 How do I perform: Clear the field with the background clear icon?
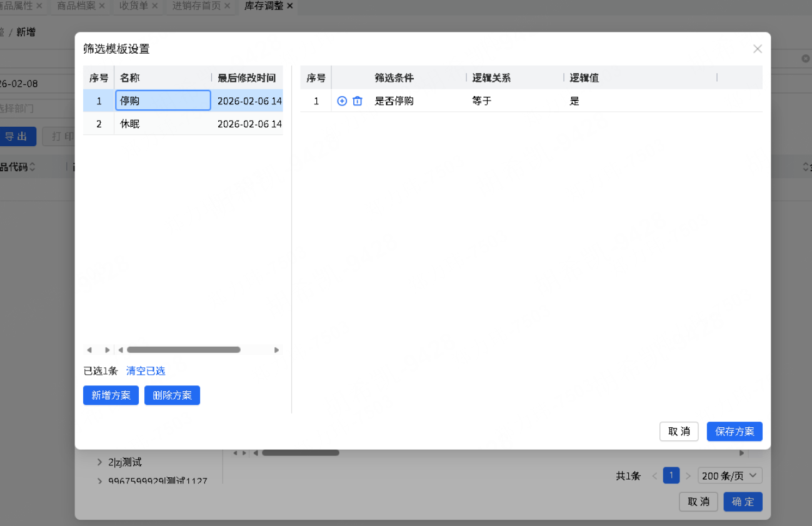[806, 58]
